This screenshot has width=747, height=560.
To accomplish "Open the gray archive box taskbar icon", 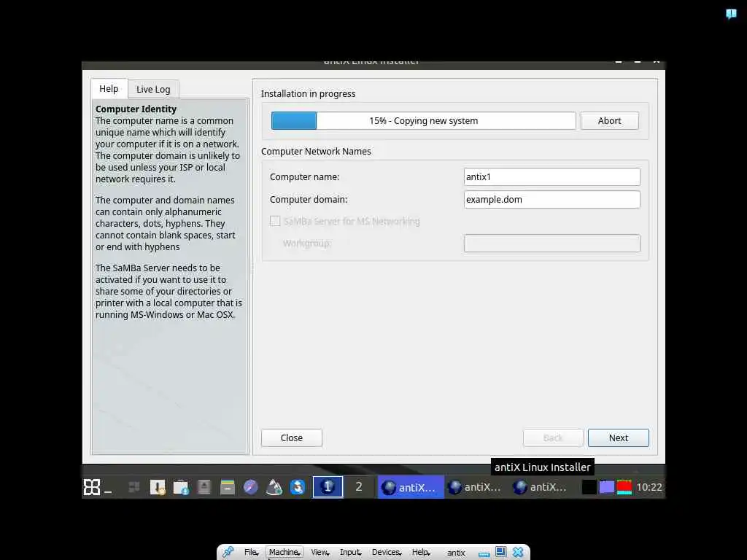I will click(x=204, y=486).
